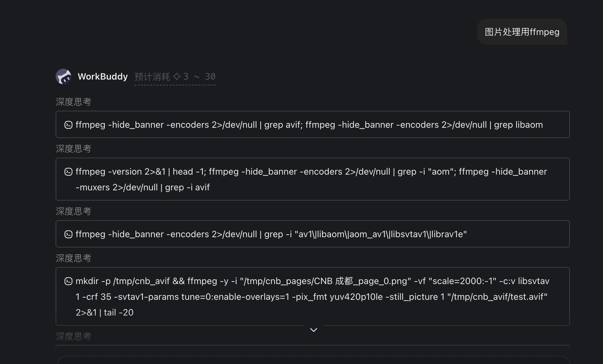603x364 pixels.
Task: Expand the last 深度思考 section at bottom
Action: pyautogui.click(x=74, y=336)
